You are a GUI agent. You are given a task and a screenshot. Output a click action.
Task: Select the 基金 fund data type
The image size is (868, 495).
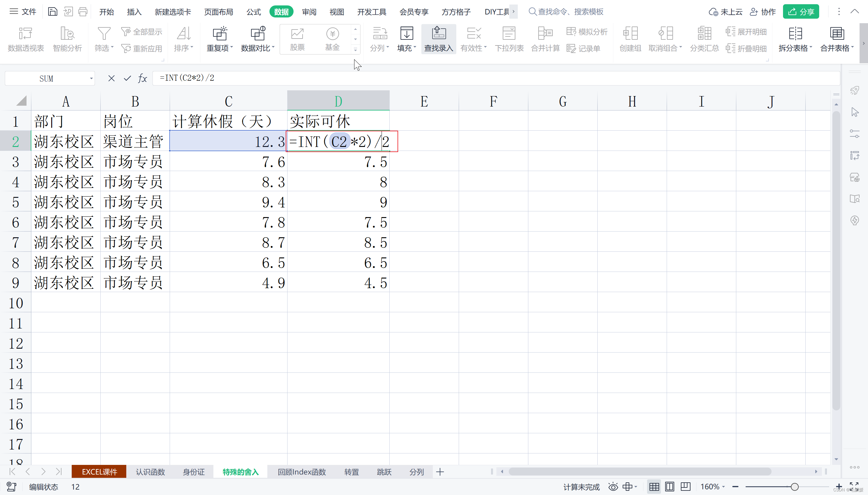332,39
